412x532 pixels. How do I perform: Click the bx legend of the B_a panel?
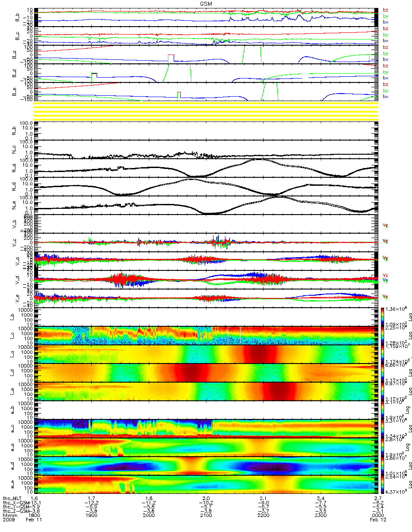point(385,59)
